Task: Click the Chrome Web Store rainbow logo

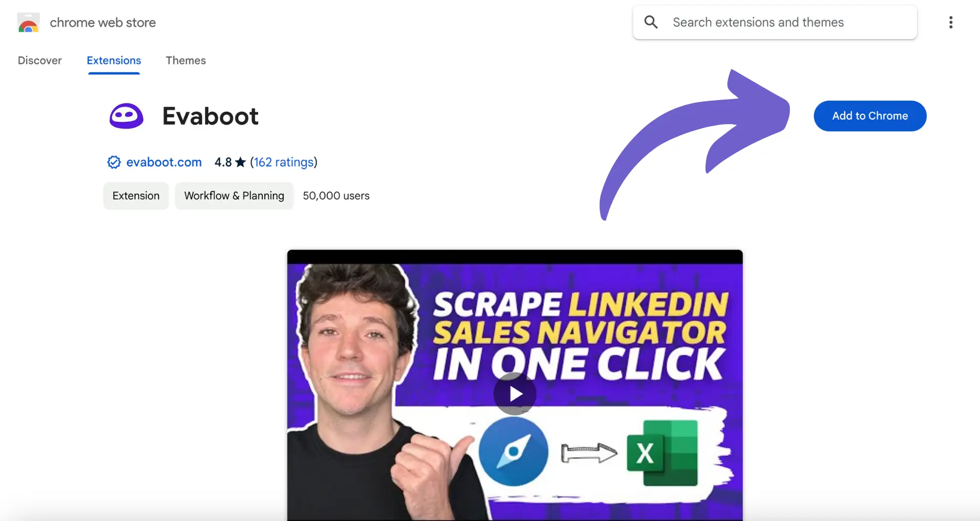Action: [28, 23]
